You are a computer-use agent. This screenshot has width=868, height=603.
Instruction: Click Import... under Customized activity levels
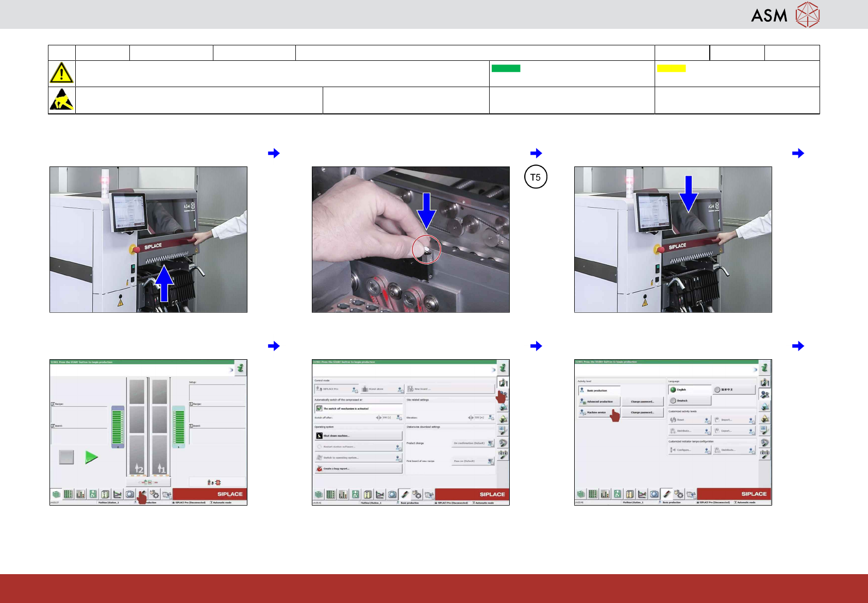point(734,420)
